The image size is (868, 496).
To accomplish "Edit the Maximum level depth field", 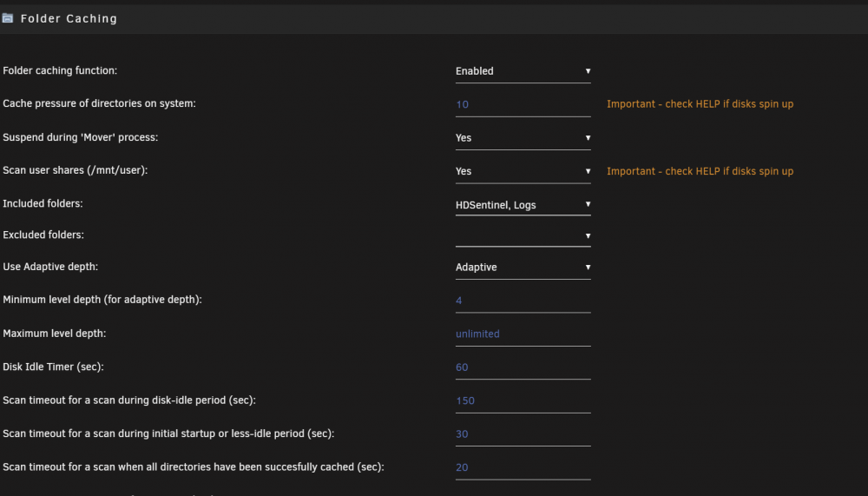I will tap(523, 334).
